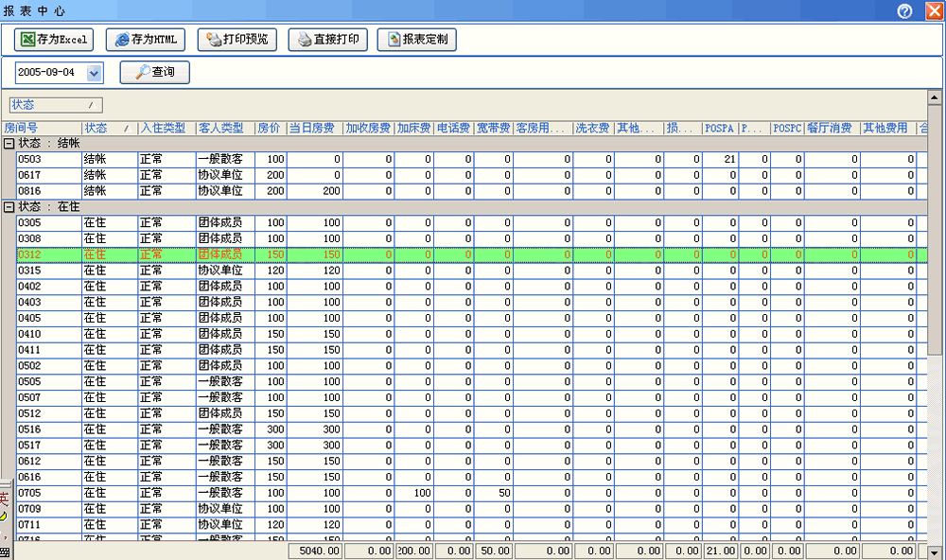Click the help question mark icon
This screenshot has width=946, height=560.
pos(905,10)
